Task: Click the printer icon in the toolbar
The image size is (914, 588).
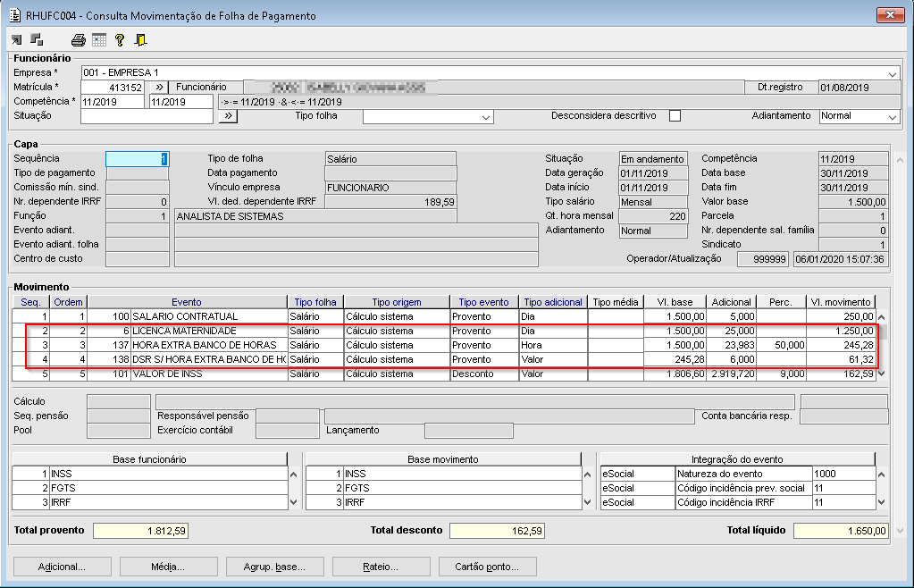Action: (79, 39)
